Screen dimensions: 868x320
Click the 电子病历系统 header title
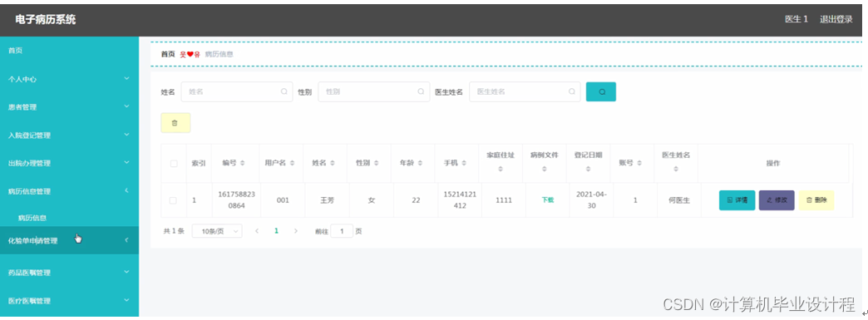[46, 20]
